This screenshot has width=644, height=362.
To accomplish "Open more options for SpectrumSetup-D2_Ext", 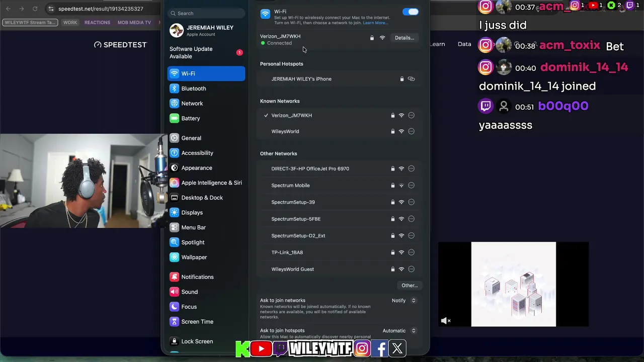I will (x=411, y=236).
